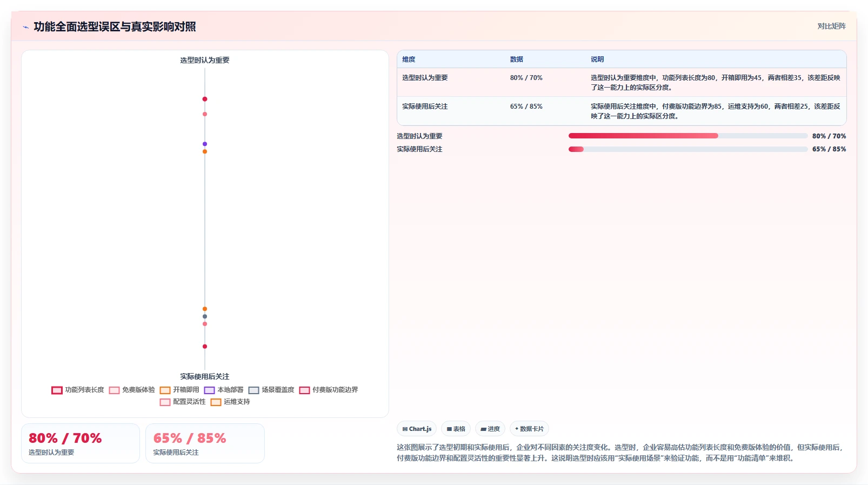
Task: Click the orange point just above the gray point
Action: click(x=205, y=309)
